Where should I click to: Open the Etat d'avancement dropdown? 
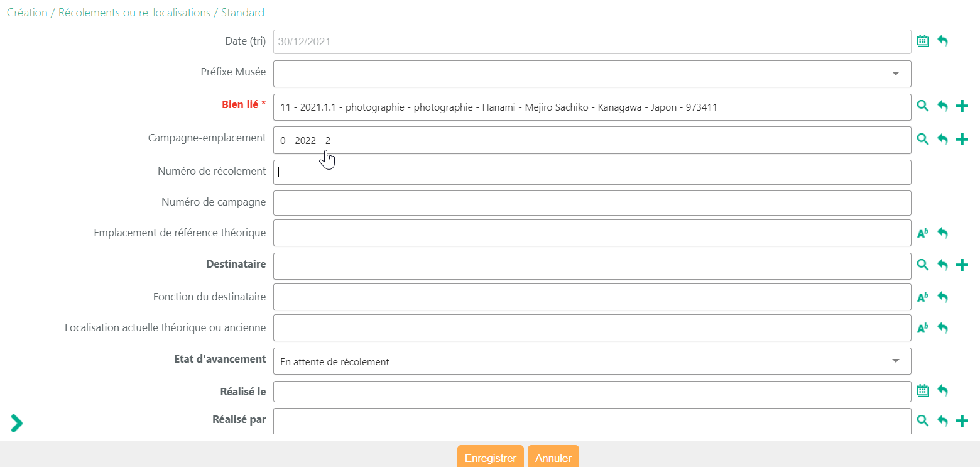[895, 361]
